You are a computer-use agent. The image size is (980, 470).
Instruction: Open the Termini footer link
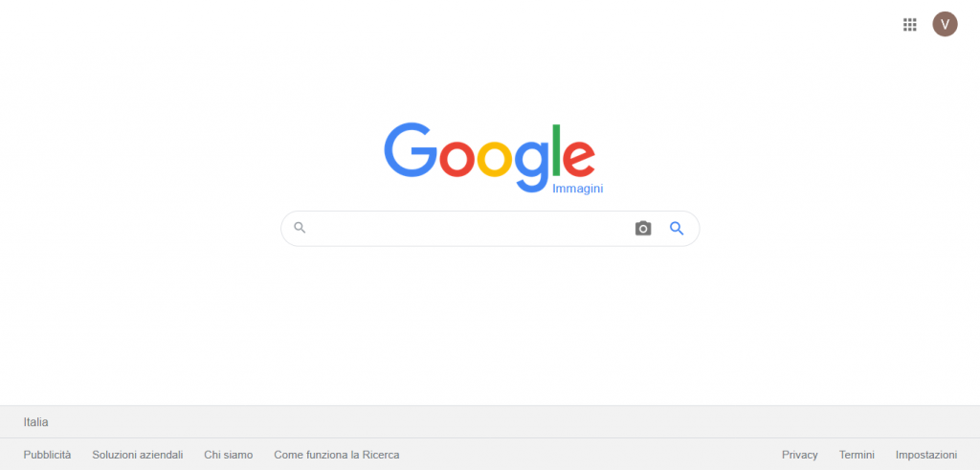[x=857, y=455]
